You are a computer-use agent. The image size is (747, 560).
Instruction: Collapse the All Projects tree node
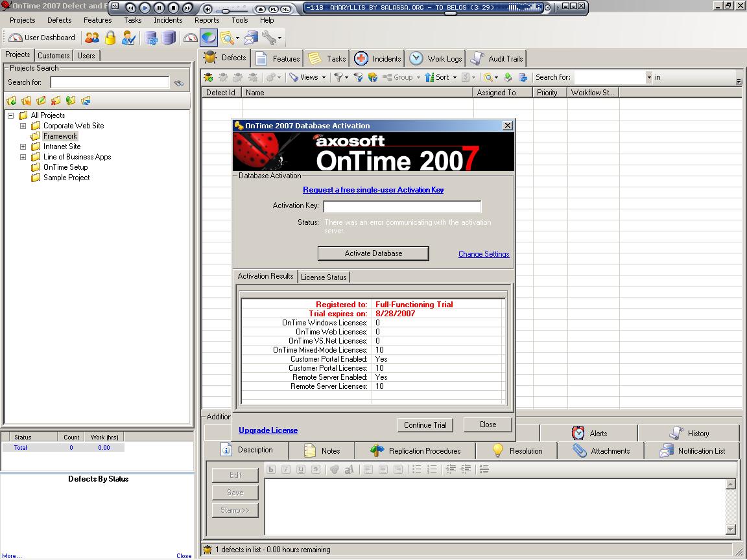(x=10, y=115)
